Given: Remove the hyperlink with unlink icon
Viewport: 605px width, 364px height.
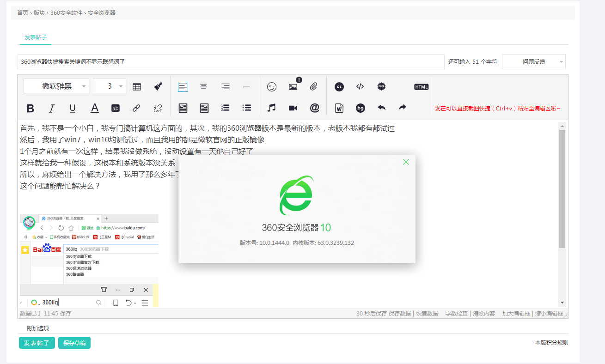Looking at the screenshot, I should tap(158, 108).
